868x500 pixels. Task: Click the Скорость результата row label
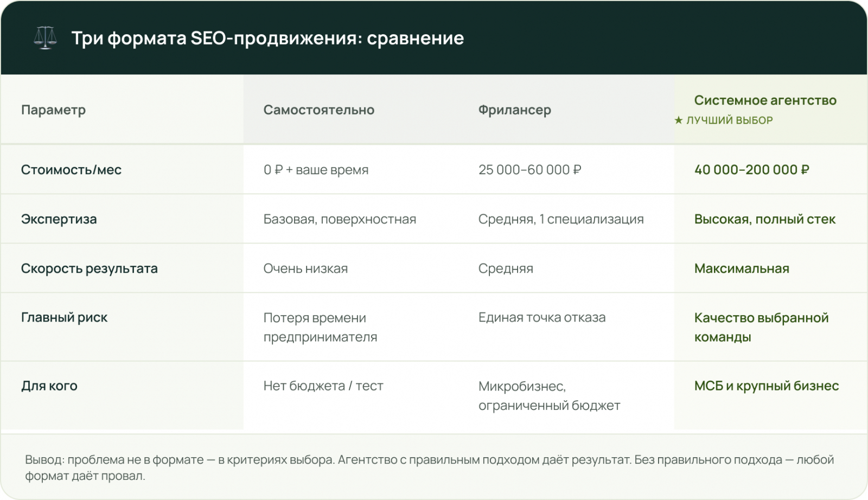click(89, 268)
